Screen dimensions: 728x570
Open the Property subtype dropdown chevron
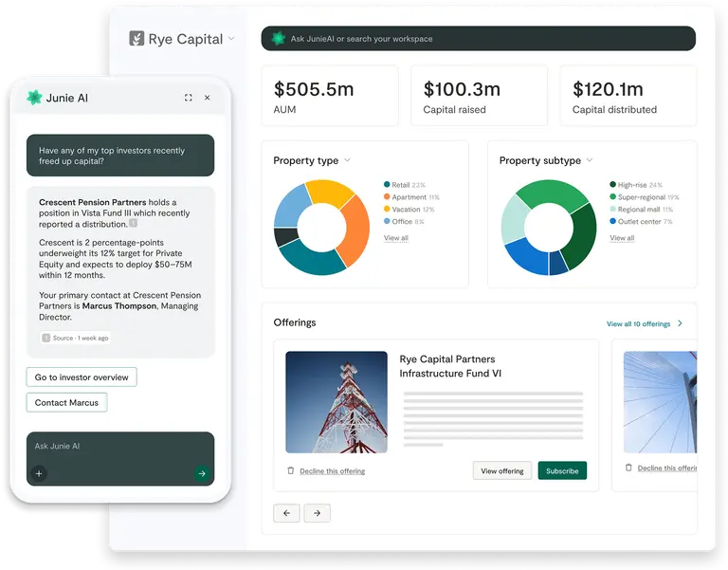coord(590,160)
